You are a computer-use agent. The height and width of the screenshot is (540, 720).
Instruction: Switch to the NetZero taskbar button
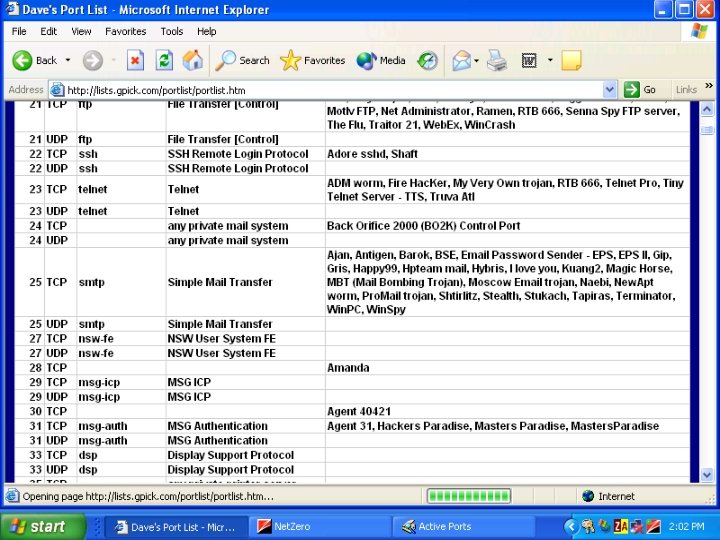coord(321,527)
